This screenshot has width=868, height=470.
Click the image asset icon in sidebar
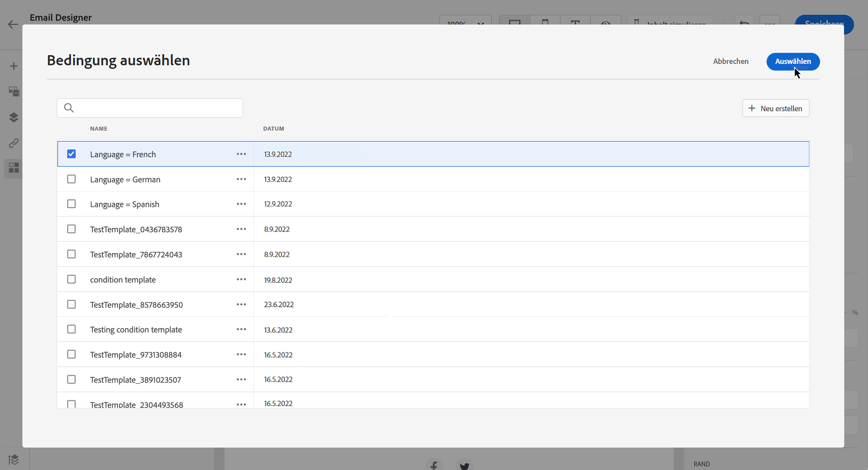[14, 91]
